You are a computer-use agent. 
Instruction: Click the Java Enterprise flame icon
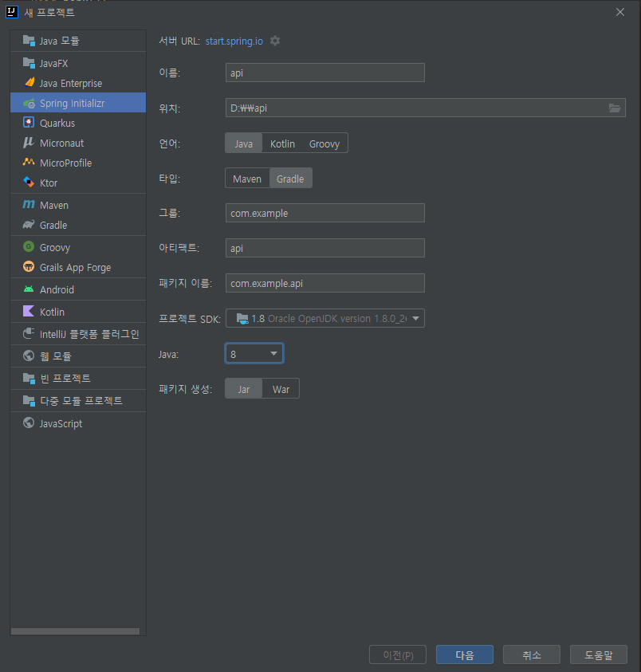pyautogui.click(x=29, y=83)
